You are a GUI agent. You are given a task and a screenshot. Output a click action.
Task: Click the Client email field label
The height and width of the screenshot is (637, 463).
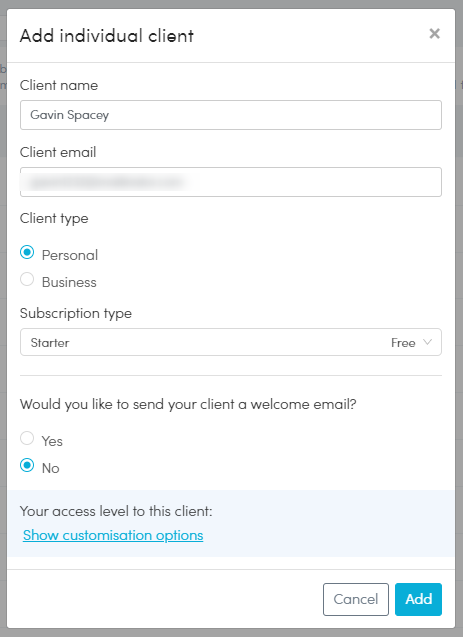coord(58,152)
